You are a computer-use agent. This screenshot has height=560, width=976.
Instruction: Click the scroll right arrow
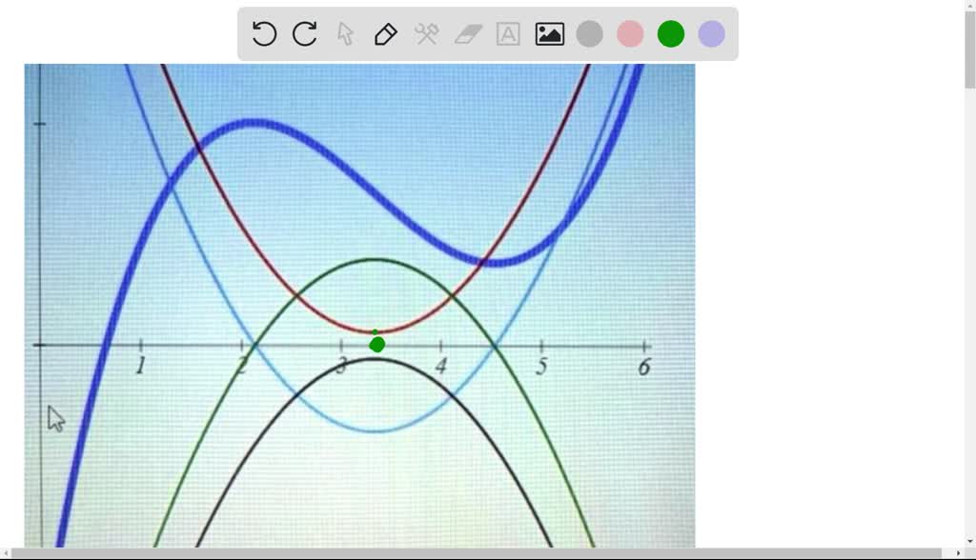[959, 553]
